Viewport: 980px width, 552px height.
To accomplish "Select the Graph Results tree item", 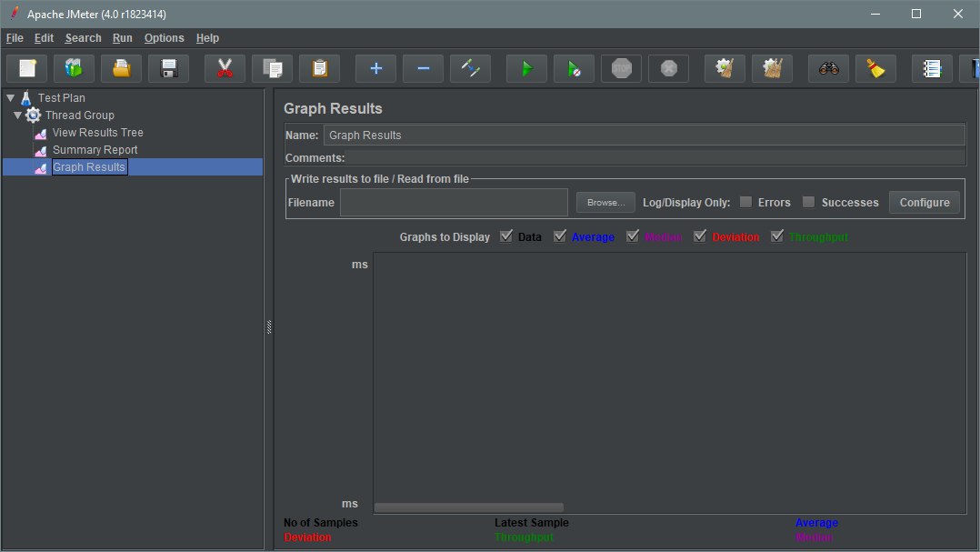I will pos(89,167).
